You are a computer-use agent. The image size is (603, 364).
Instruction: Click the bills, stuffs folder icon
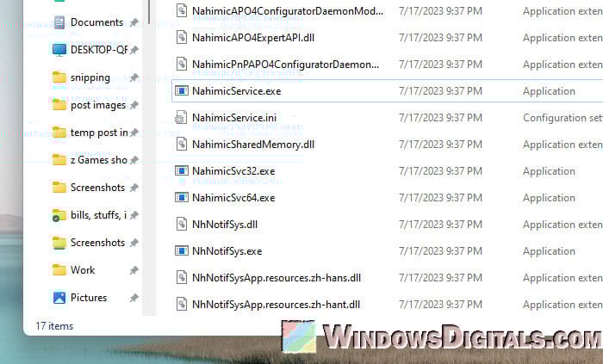[59, 215]
